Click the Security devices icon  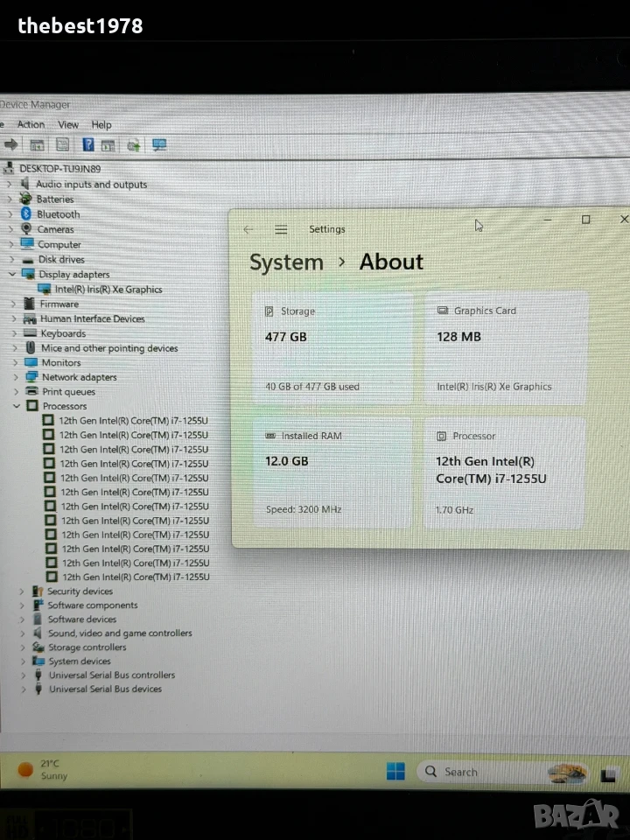(38, 591)
